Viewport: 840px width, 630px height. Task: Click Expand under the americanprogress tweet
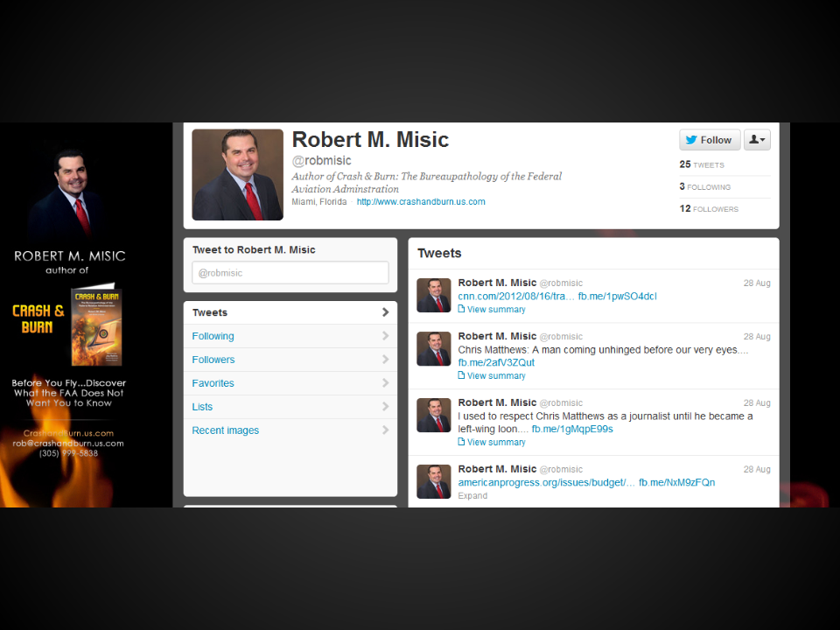[x=472, y=495]
